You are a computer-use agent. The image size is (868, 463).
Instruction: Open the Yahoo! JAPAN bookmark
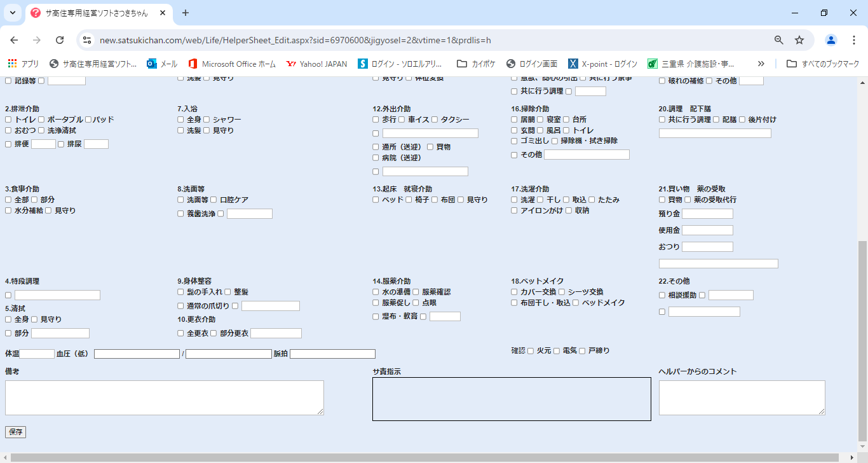click(316, 64)
